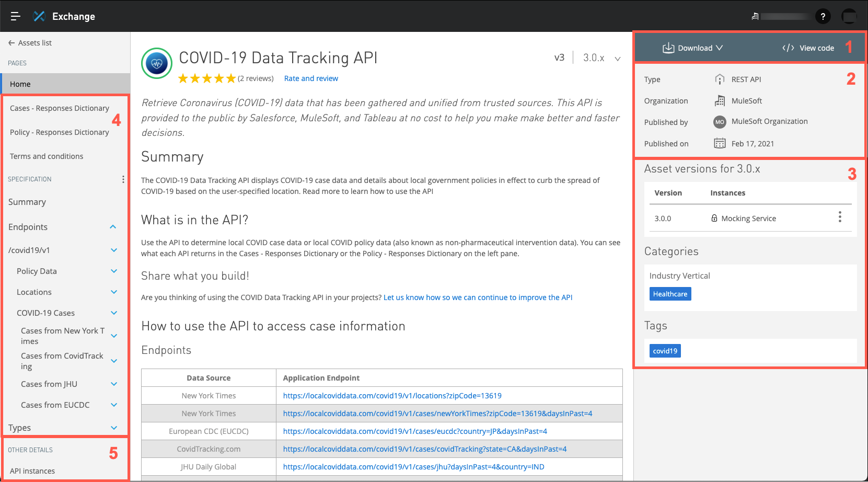
Task: Click the CovidTracking.com data source cell
Action: click(209, 449)
